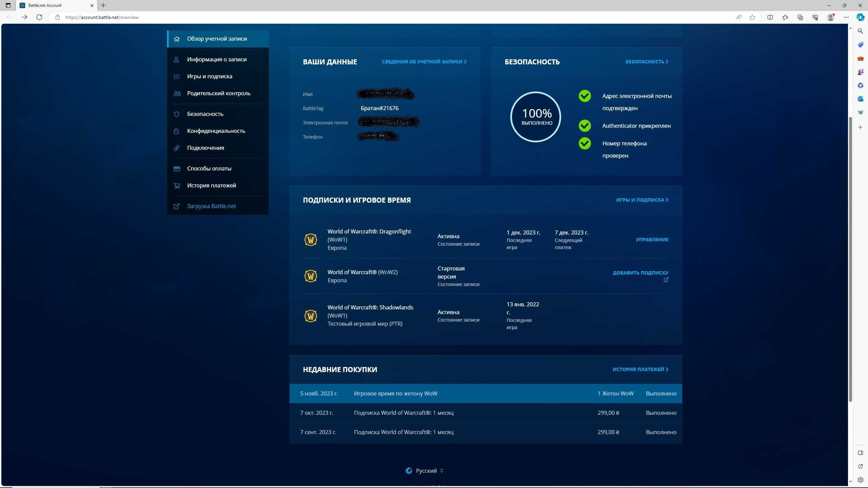Open browser Settings and more menu
This screenshot has height=488, width=868.
(846, 17)
